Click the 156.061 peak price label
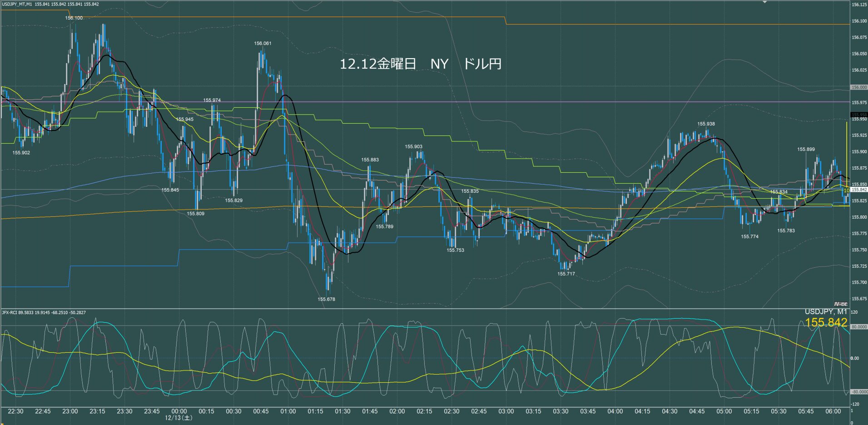The width and height of the screenshot is (868, 425). (x=263, y=44)
